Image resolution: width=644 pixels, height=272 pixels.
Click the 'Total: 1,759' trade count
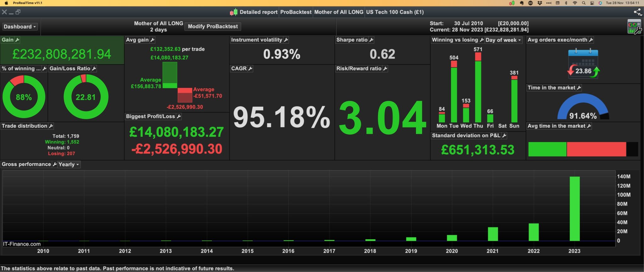tap(66, 136)
